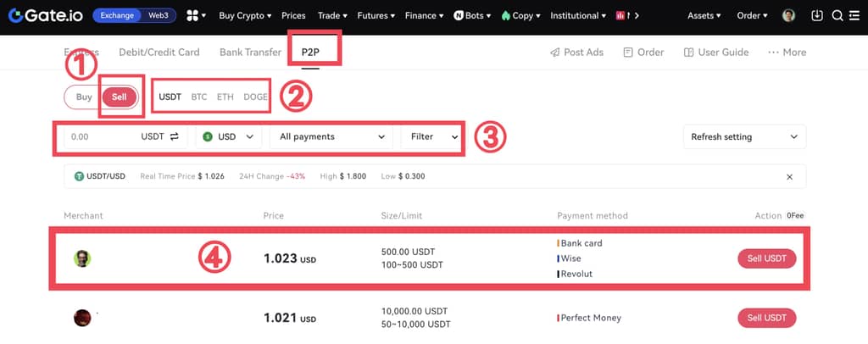This screenshot has width=868, height=344.
Task: Expand the USD currency dropdown
Action: [229, 136]
